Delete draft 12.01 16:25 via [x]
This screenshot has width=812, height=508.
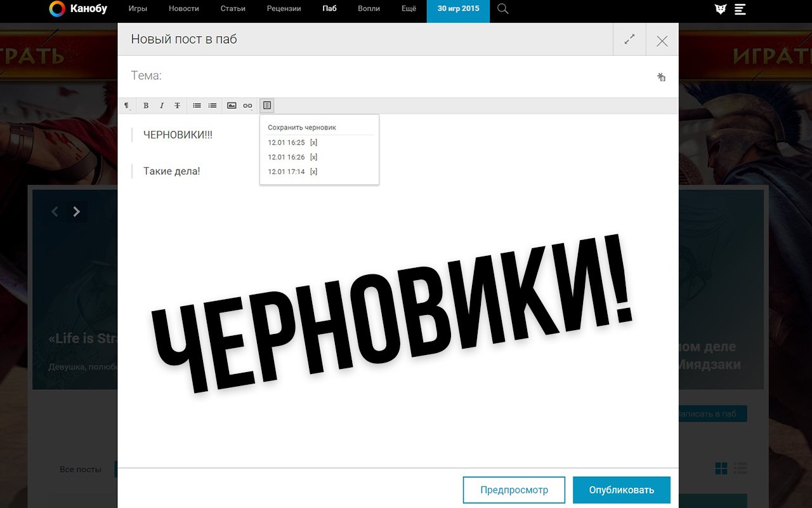[314, 143]
